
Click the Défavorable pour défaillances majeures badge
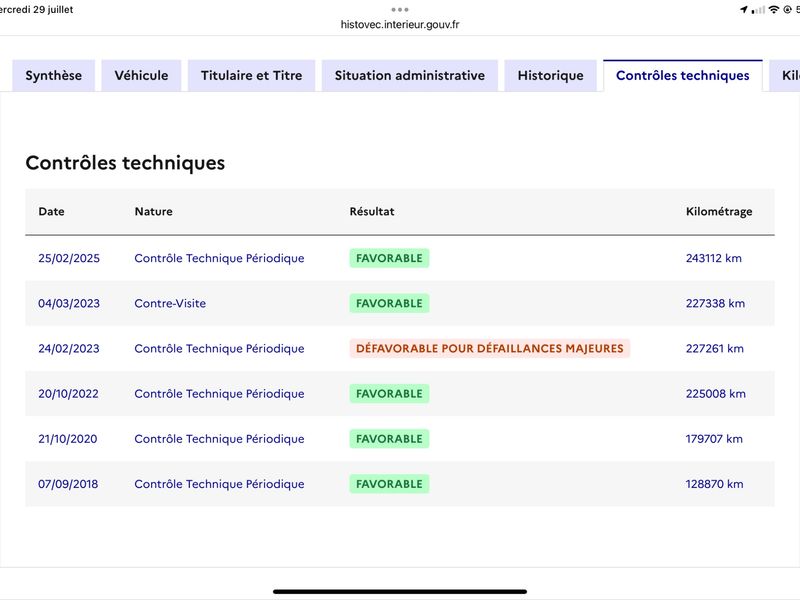point(490,348)
